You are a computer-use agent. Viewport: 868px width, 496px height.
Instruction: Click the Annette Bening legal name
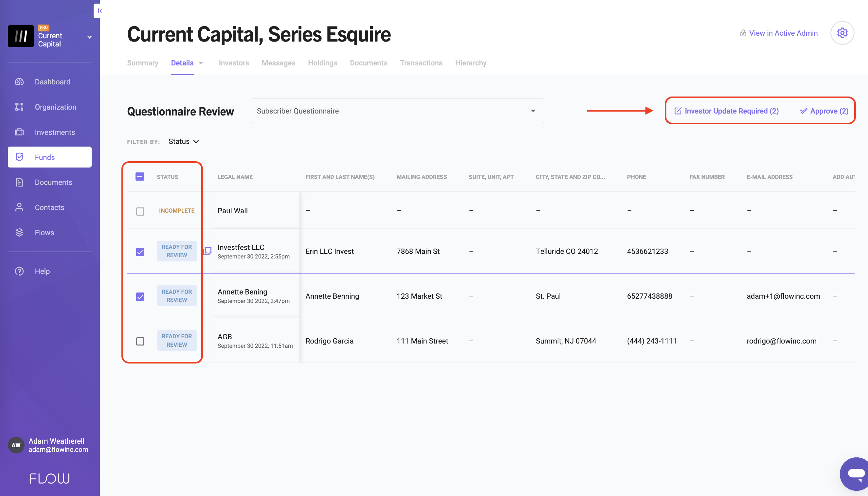pos(242,292)
